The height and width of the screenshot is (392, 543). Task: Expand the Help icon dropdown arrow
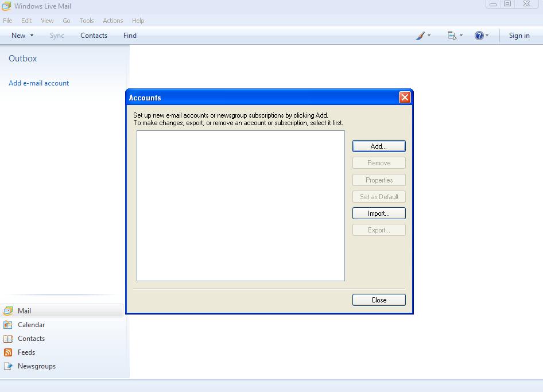487,36
